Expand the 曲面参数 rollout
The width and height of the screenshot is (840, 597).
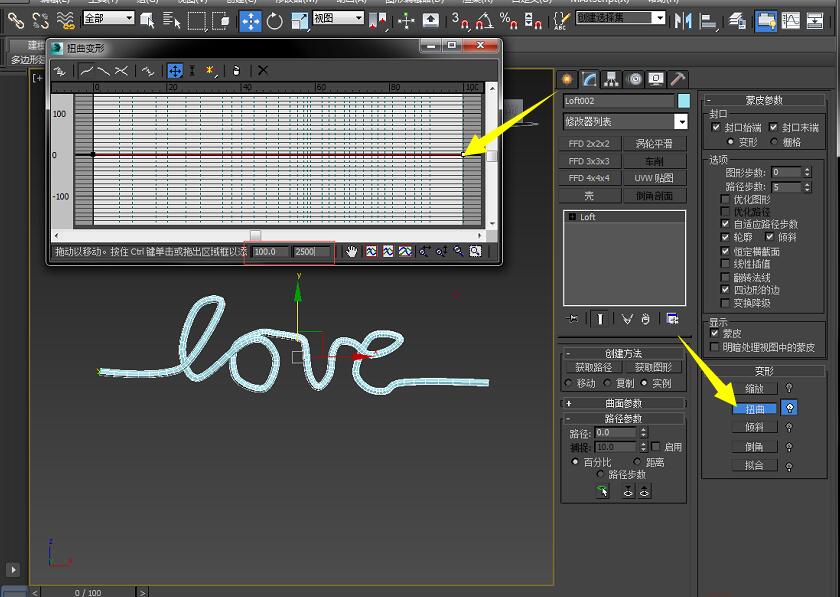point(624,403)
